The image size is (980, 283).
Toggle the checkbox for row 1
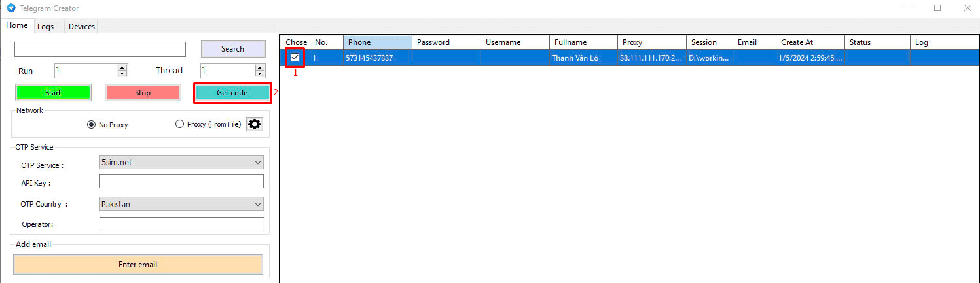click(x=295, y=58)
